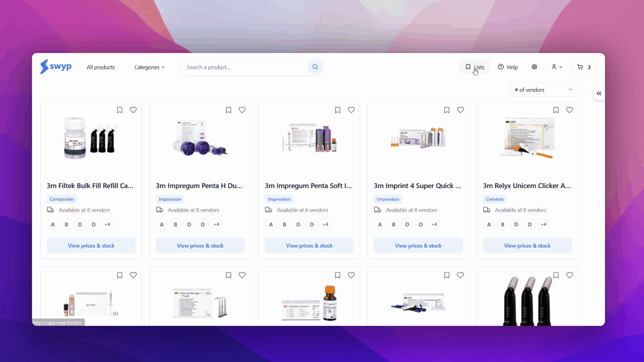View prices & stock for Impregum Penta Soft

coord(309,245)
